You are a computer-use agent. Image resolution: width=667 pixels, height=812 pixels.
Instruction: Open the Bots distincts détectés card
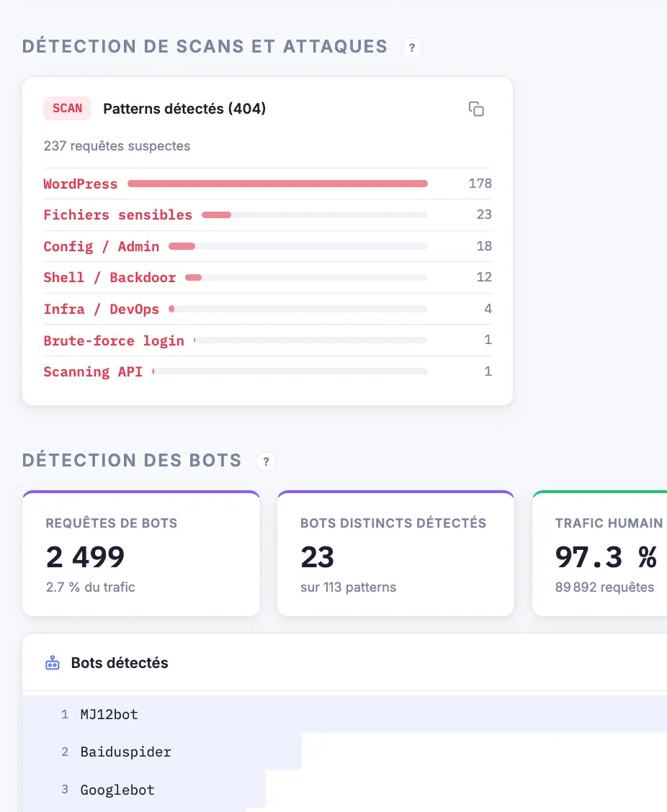point(396,554)
